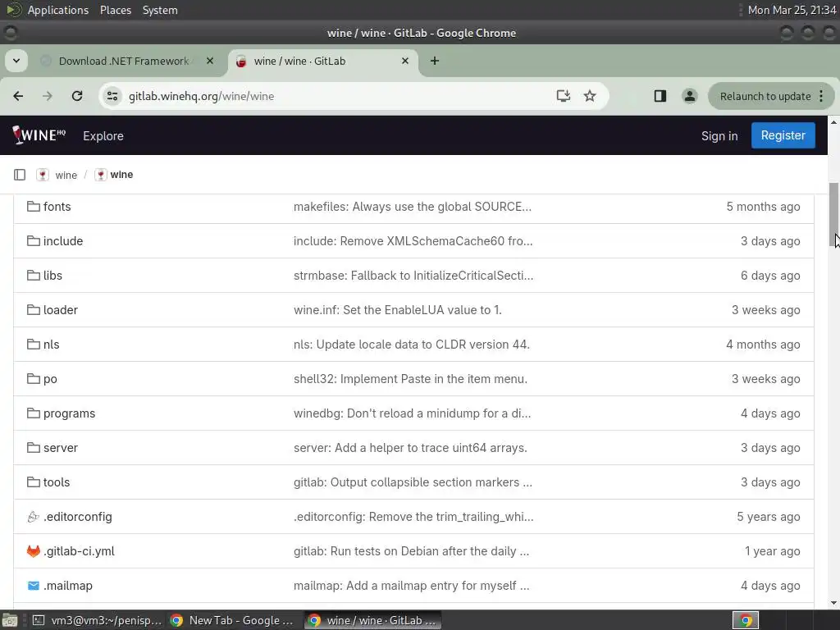Image resolution: width=840 pixels, height=630 pixels.
Task: Open the fonts directory
Action: 57,206
